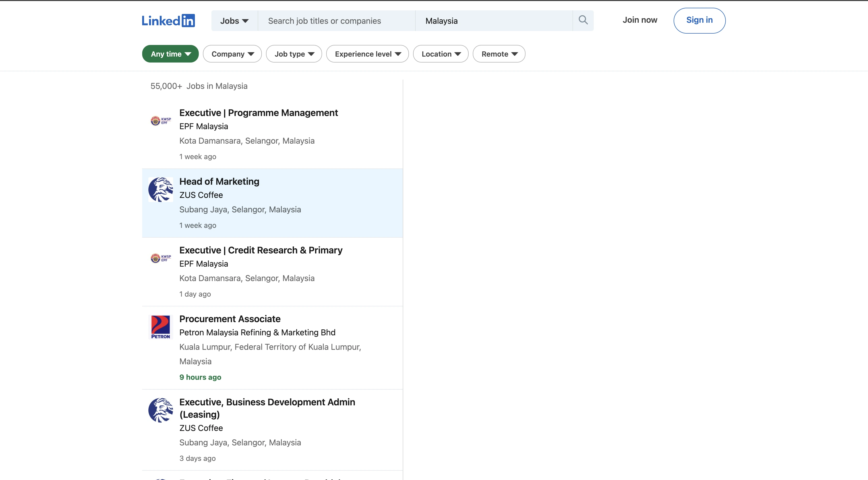Screen dimensions: 868x480
Task: Click the Sign in button
Action: tap(699, 20)
